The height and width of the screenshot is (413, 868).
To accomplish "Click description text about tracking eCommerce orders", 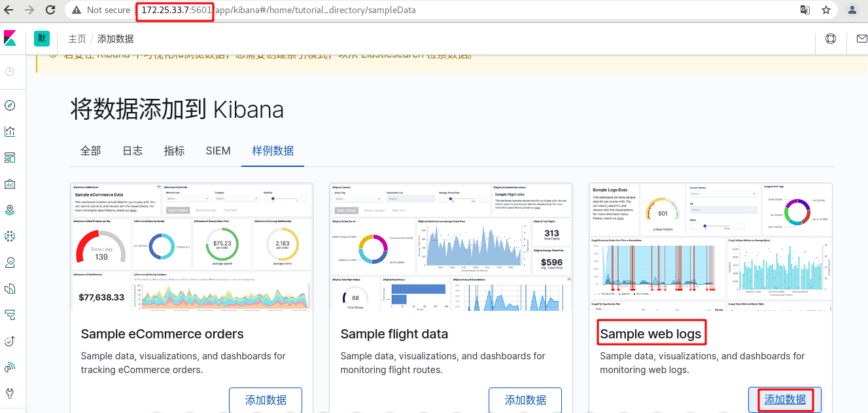I will pyautogui.click(x=183, y=363).
